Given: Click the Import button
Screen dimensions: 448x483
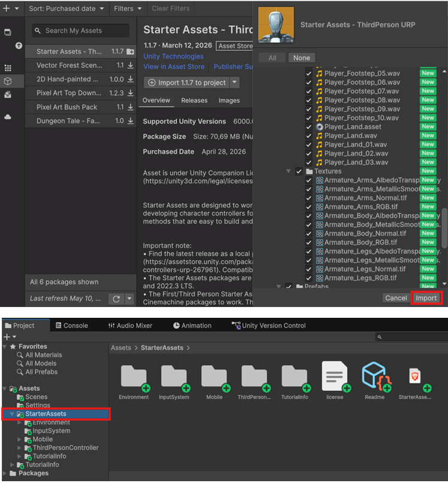Looking at the screenshot, I should (426, 298).
